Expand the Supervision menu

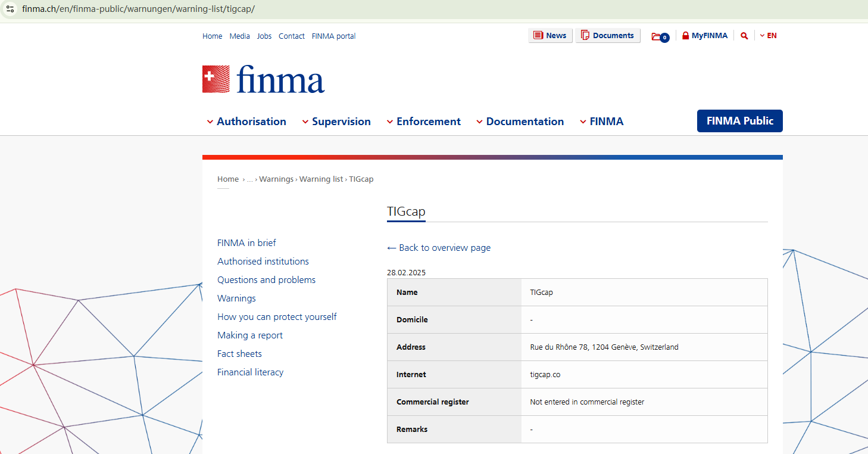coord(336,122)
